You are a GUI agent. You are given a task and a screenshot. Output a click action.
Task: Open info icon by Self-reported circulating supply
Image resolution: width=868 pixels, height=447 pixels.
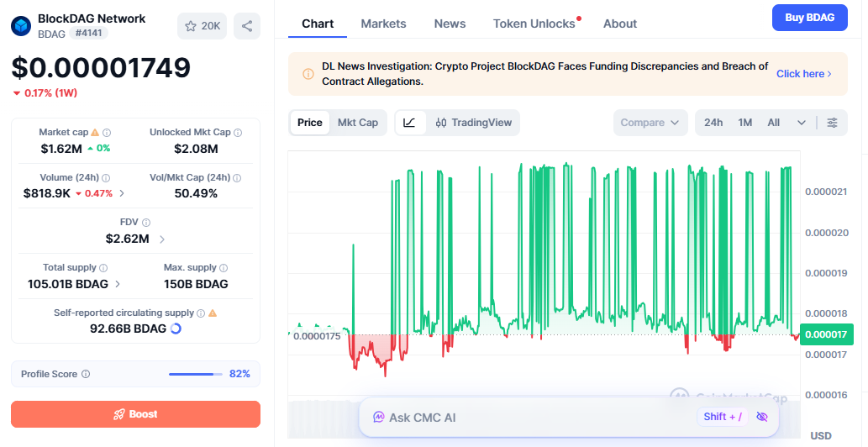pyautogui.click(x=201, y=313)
